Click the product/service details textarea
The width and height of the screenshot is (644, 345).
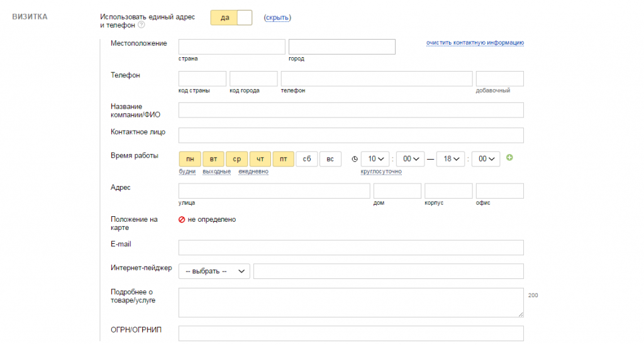(351, 303)
